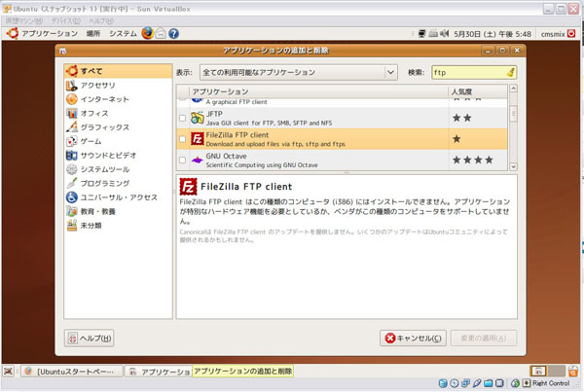584x392 pixels.
Task: Select the プログラミング category icon
Action: 71,183
